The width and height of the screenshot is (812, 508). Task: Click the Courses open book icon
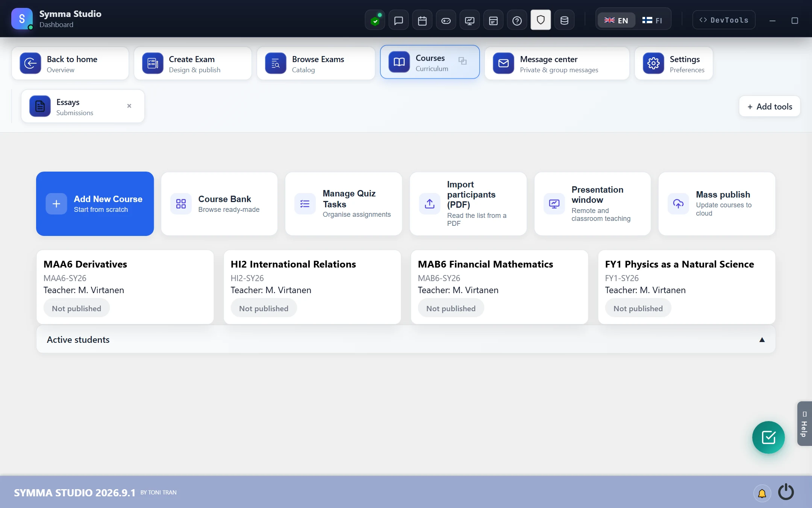[399, 62]
